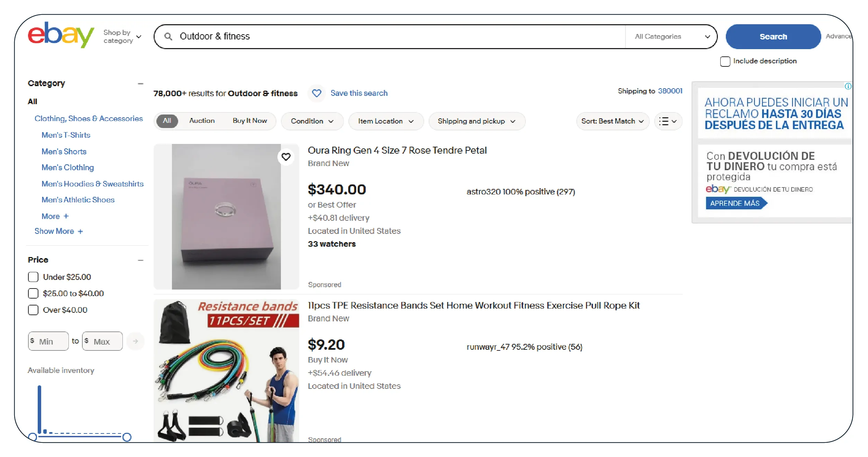Click the ad info icon
868x457 pixels.
point(848,86)
